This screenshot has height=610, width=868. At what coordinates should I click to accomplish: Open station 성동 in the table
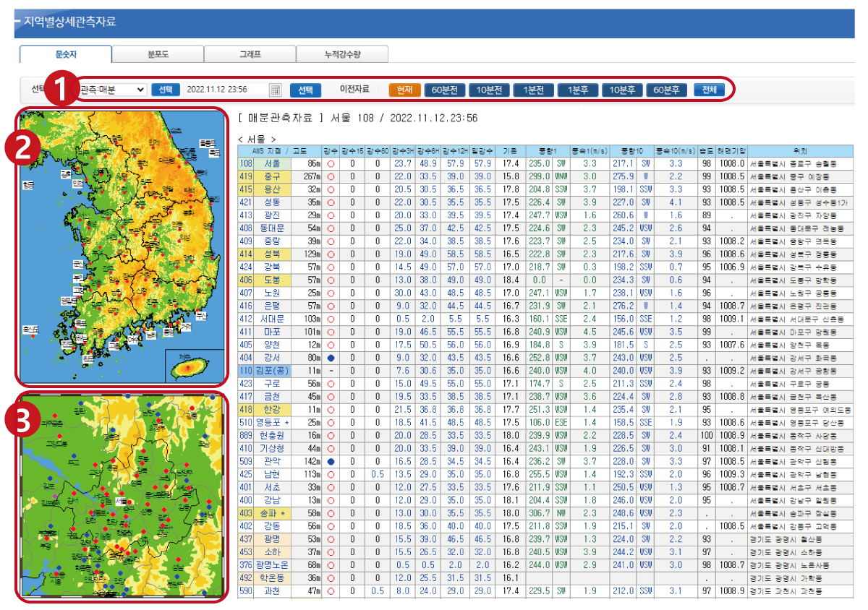coord(272,202)
